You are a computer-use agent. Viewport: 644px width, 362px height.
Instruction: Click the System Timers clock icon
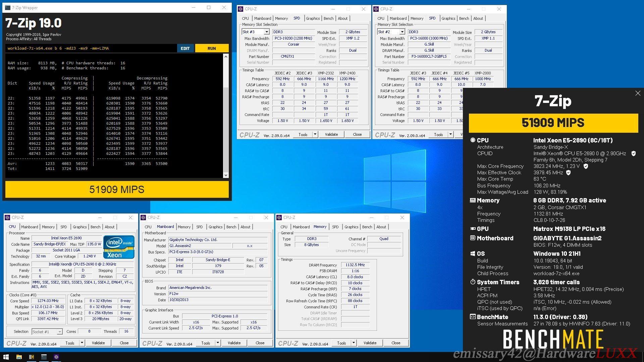[473, 282]
